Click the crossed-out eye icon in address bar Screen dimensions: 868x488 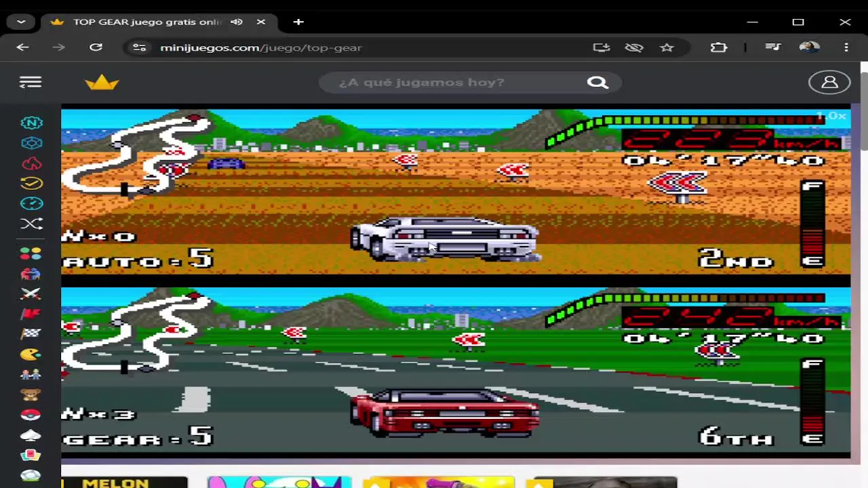click(634, 47)
